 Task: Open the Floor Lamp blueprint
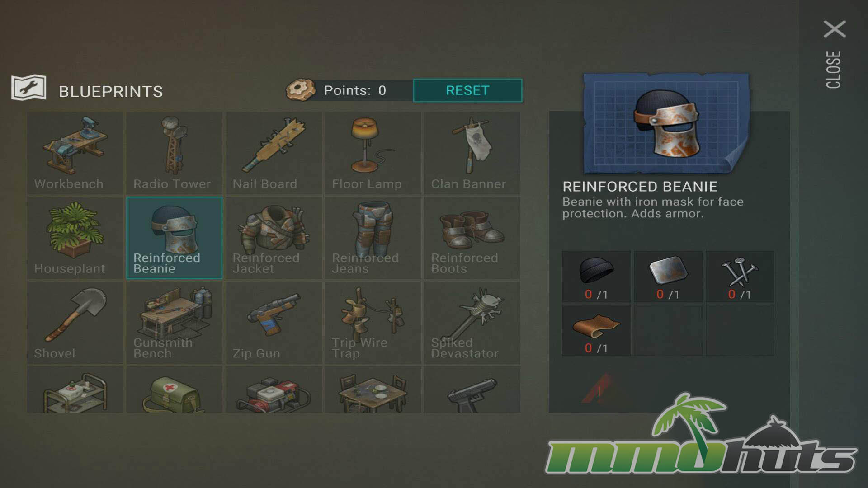click(373, 153)
